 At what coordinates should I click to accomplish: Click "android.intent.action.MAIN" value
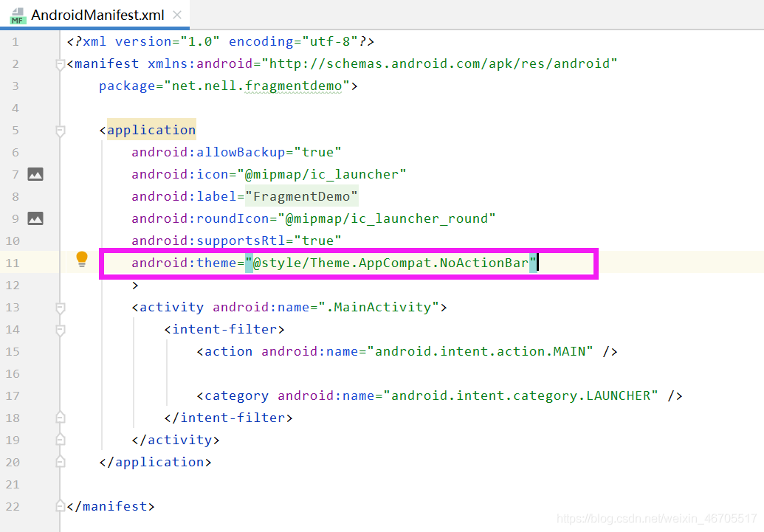(480, 351)
